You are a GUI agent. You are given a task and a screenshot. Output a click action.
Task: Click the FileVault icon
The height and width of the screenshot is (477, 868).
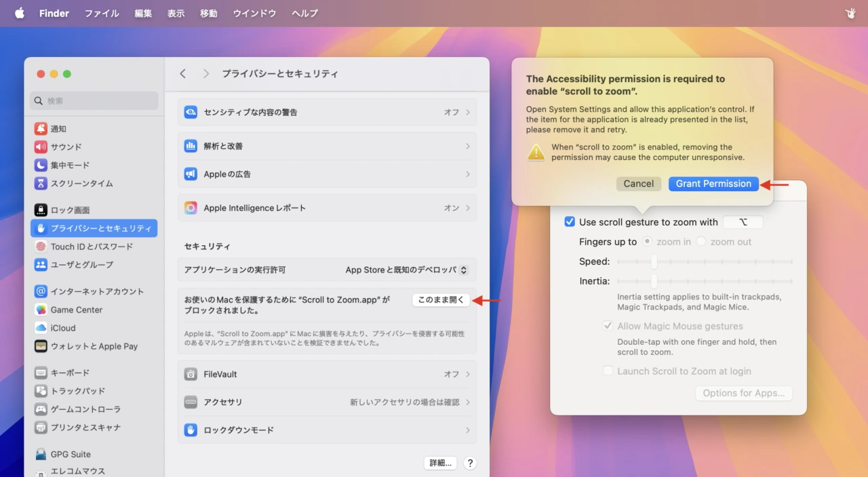191,374
